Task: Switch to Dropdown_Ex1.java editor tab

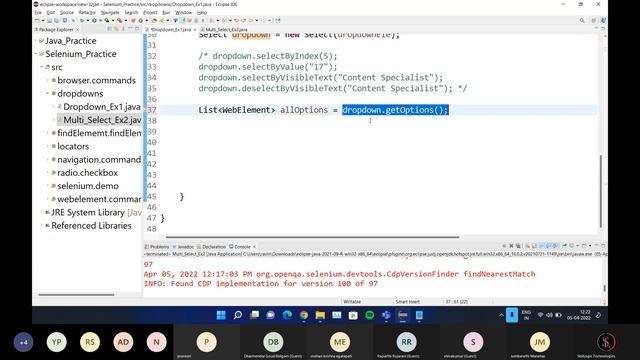Action: click(x=171, y=30)
